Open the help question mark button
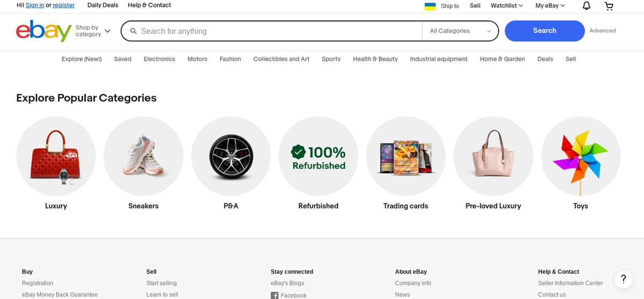644x299 pixels. point(623,279)
